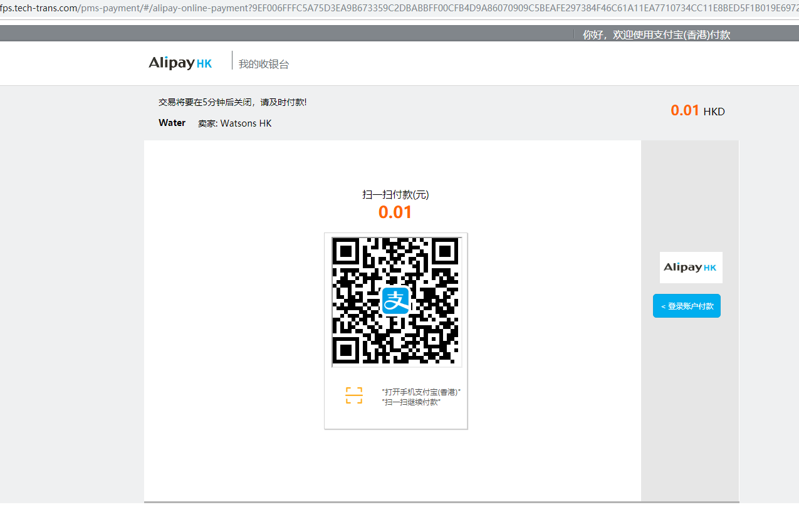
Task: Click the Alipay HK logo in right sidebar
Action: 691,268
